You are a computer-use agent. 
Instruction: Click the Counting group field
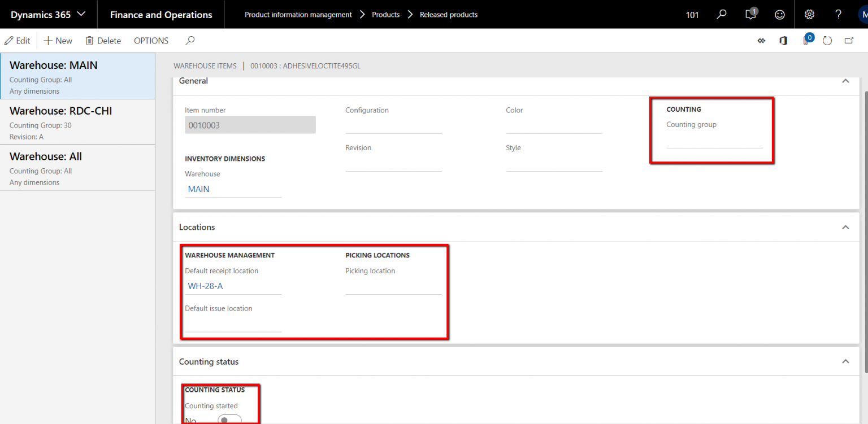[x=714, y=139]
